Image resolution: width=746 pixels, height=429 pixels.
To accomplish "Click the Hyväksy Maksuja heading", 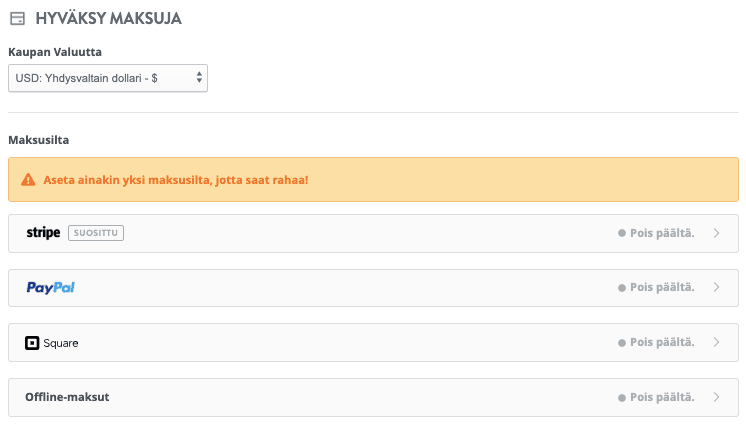I will point(108,18).
